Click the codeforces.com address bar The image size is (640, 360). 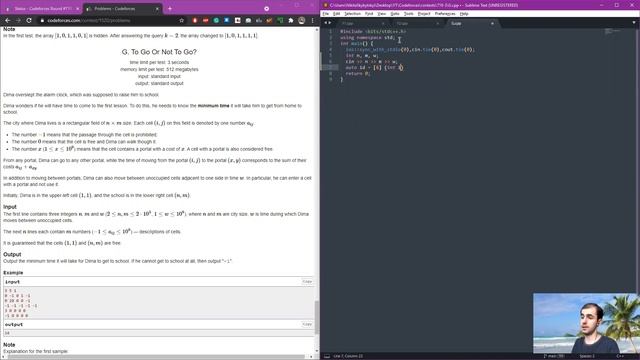coord(110,20)
